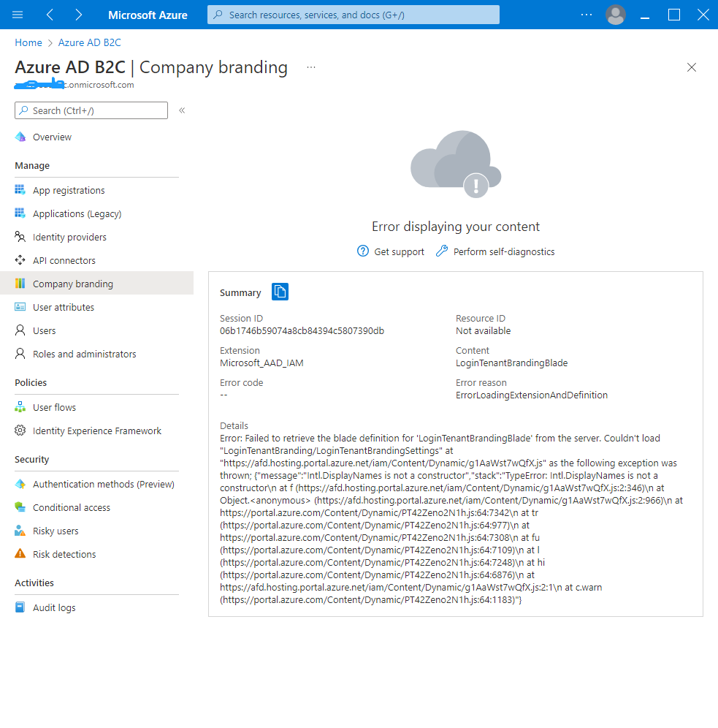Screen dimensions: 718x728
Task: Click the App registrations grid icon
Action: pyautogui.click(x=20, y=190)
